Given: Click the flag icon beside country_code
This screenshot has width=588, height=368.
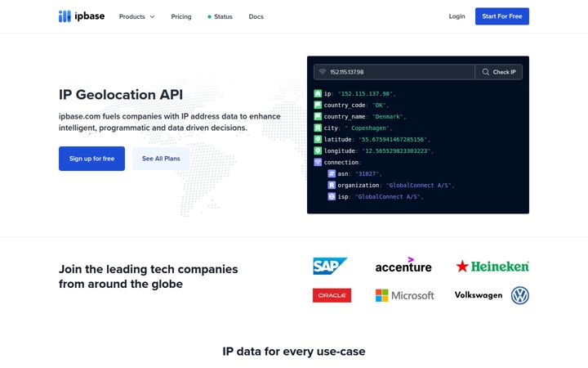Looking at the screenshot, I should coord(318,105).
